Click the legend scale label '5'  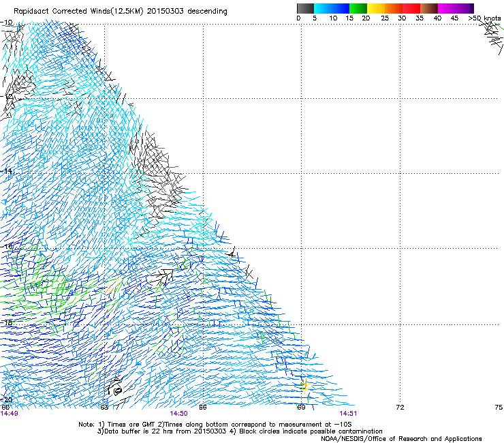(x=315, y=18)
